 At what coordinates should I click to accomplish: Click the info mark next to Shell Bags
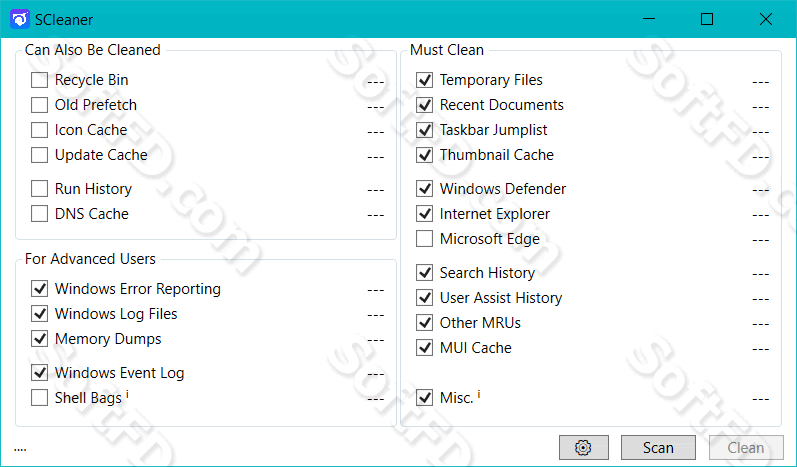(127, 394)
